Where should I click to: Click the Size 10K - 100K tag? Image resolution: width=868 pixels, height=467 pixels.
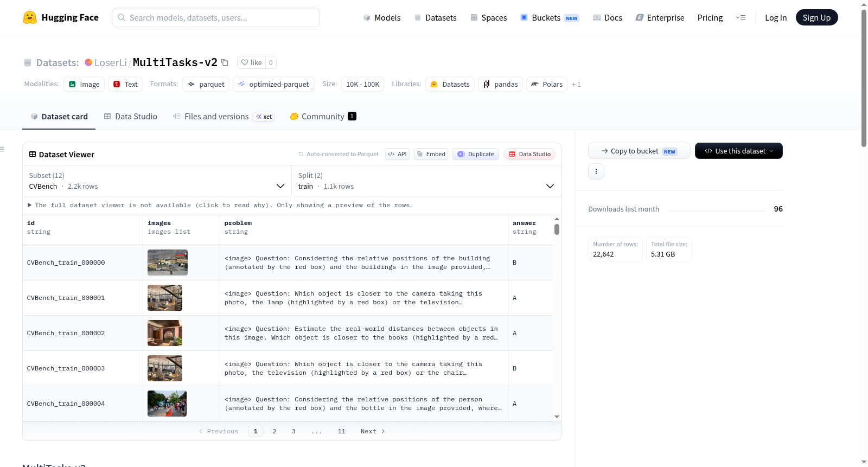(x=362, y=84)
